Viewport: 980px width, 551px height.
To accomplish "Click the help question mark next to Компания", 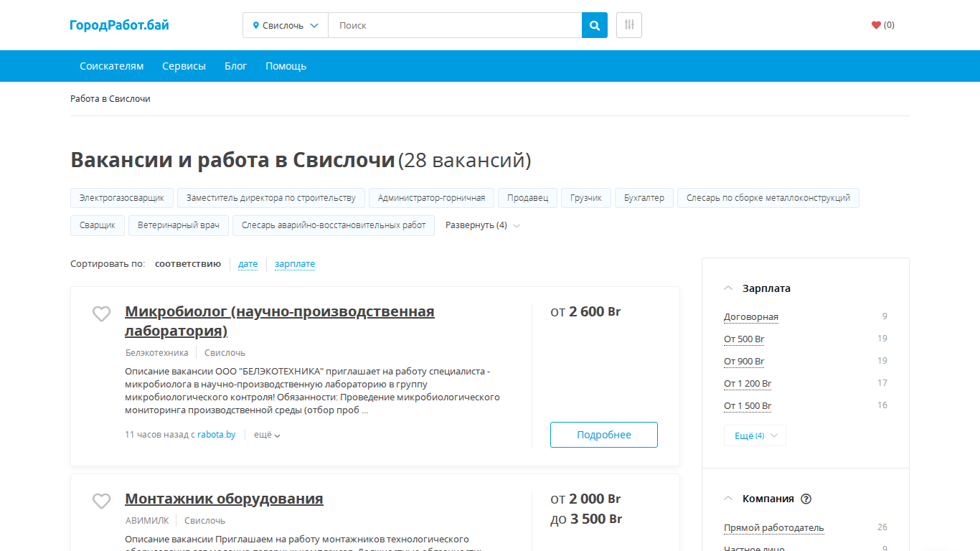I will tap(806, 499).
